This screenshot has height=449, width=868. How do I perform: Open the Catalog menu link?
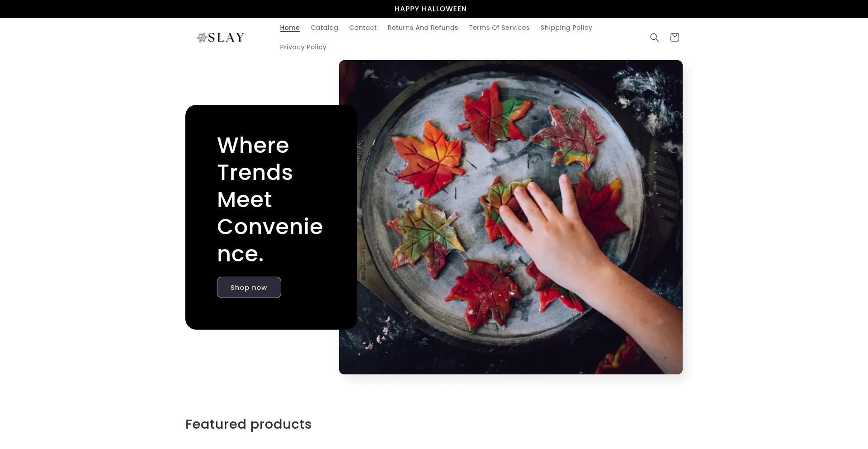[x=324, y=28]
